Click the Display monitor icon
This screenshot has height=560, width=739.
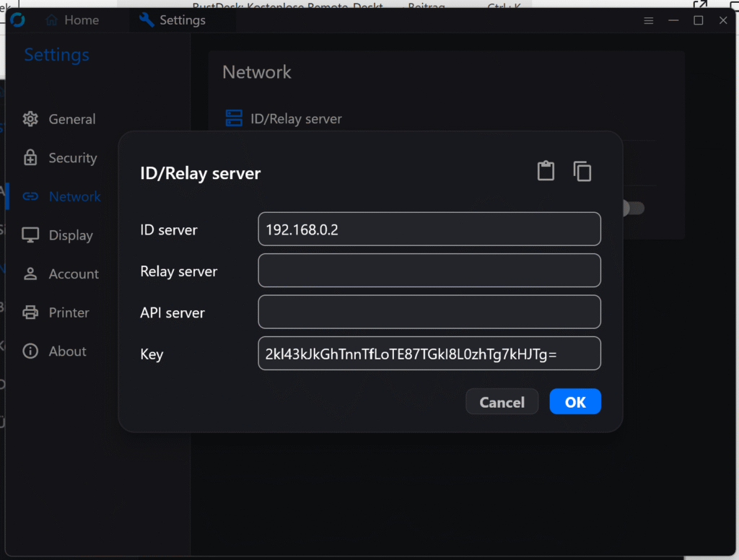(30, 235)
